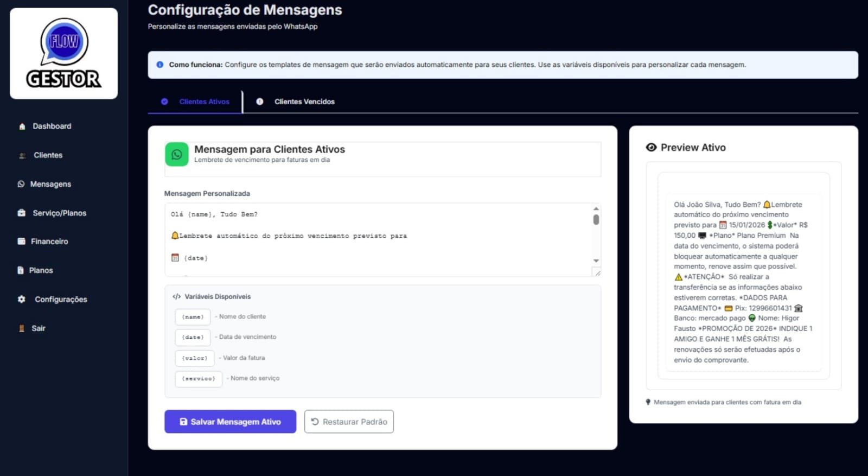
Task: Click the Configurações gear icon
Action: [22, 299]
